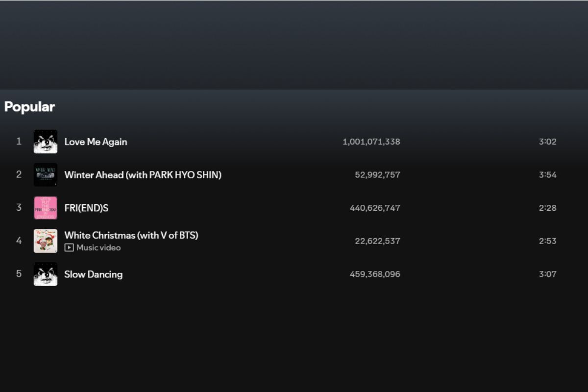The width and height of the screenshot is (588, 392).
Task: Click the 2:28 duration of FRI(END)S
Action: [x=547, y=208]
